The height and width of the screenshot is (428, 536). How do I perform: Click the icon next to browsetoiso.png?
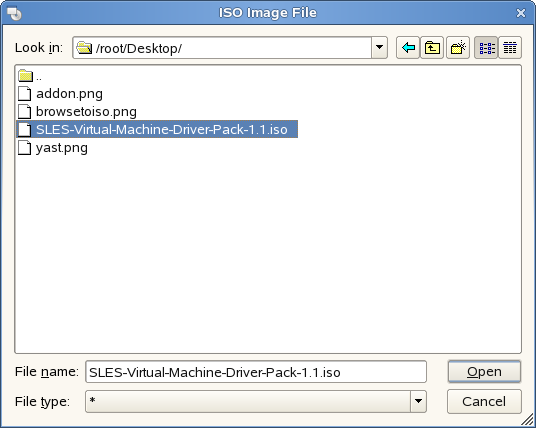25,112
